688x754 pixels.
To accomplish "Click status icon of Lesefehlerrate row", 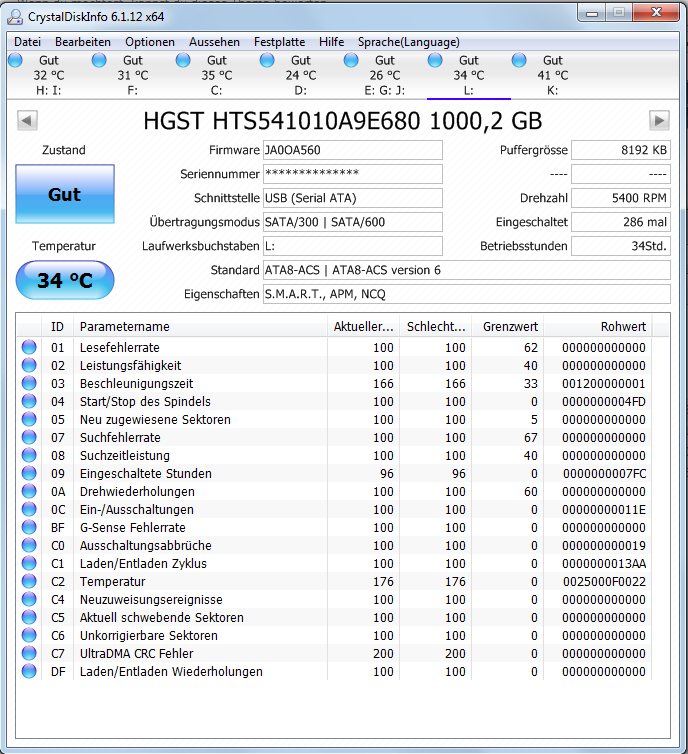I will pos(29,347).
